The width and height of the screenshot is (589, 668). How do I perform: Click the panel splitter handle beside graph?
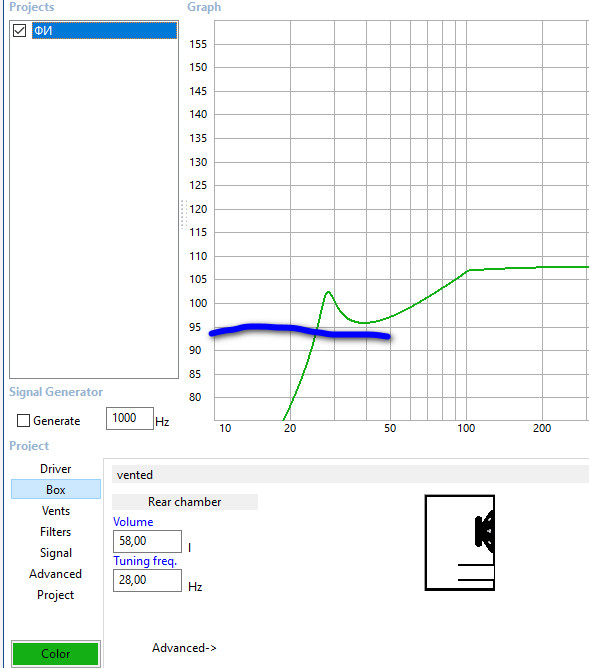pyautogui.click(x=184, y=215)
